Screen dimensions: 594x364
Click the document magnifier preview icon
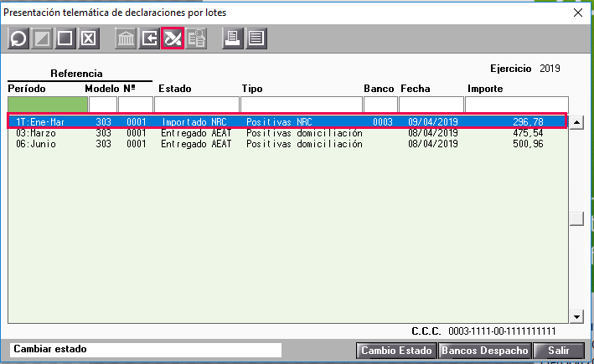[196, 38]
